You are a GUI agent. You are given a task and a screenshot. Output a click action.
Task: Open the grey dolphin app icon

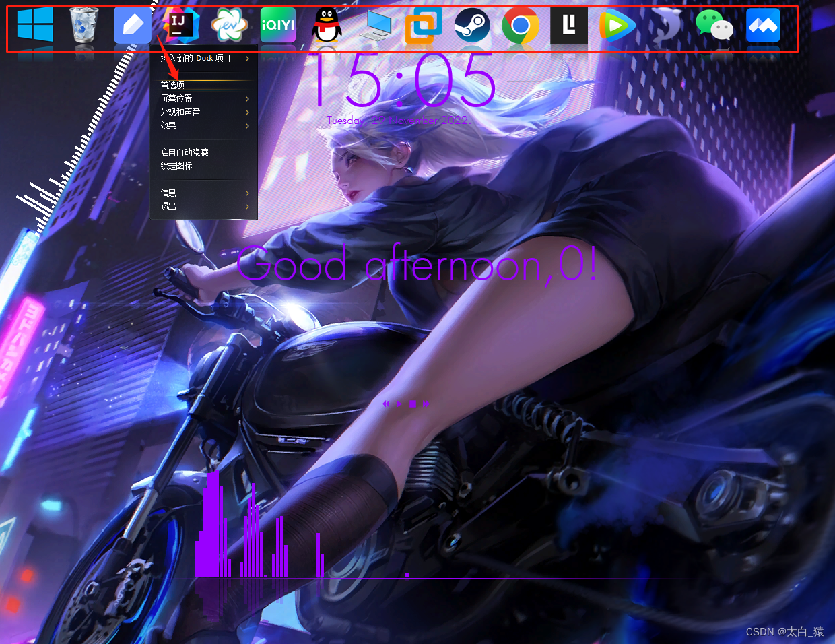click(666, 26)
